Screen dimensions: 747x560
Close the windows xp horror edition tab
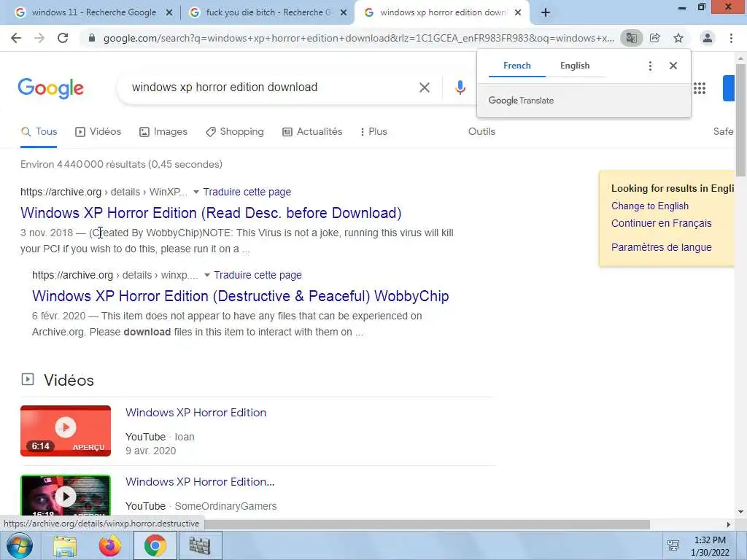tap(518, 13)
